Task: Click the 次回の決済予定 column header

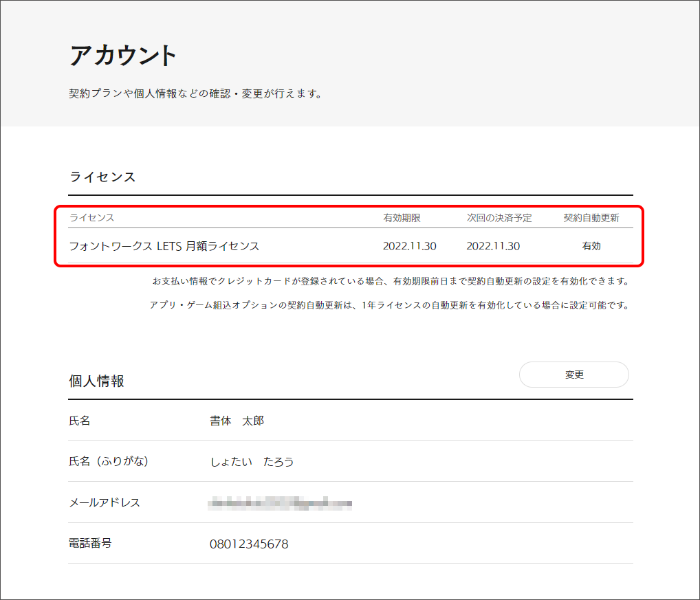Action: 499,218
